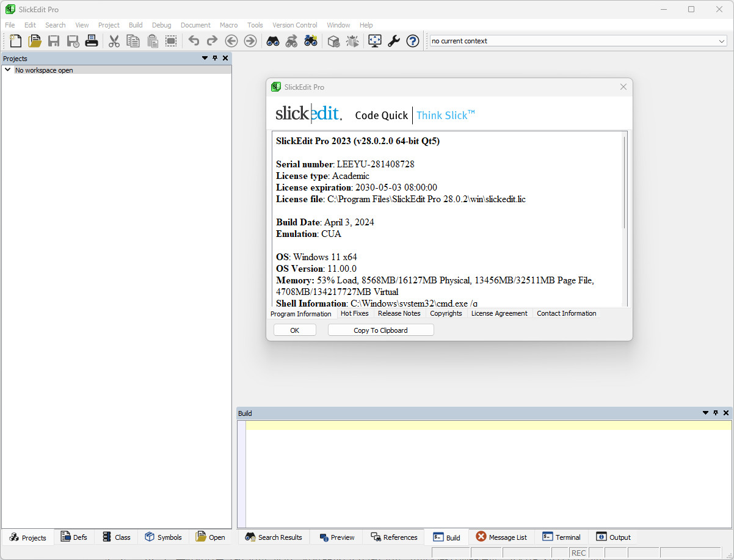Open the Document menu
The image size is (734, 560).
pos(195,25)
